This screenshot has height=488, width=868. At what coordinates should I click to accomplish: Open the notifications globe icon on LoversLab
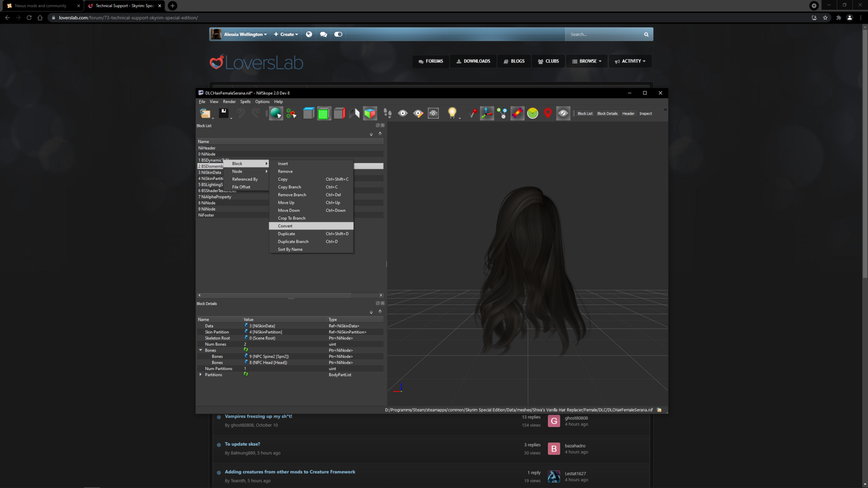click(309, 34)
